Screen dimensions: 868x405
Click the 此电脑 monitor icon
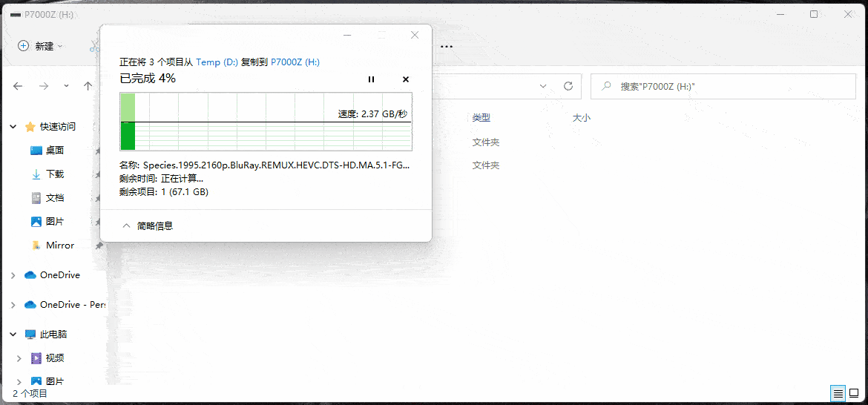(30, 335)
